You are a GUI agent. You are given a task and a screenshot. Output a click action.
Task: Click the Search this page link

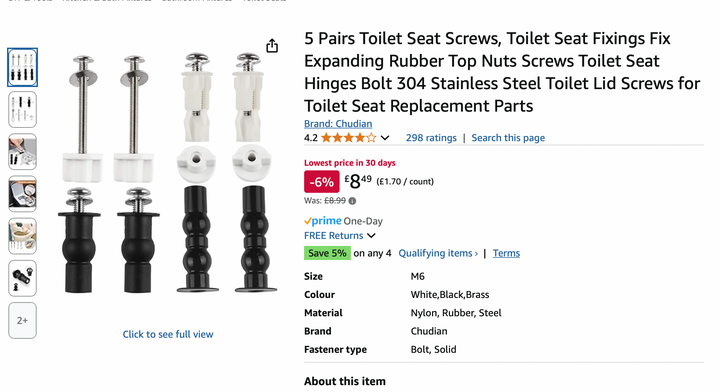(x=508, y=138)
